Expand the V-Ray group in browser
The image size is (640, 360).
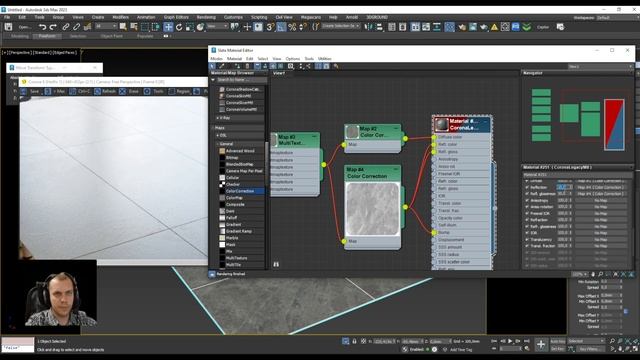click(218, 118)
